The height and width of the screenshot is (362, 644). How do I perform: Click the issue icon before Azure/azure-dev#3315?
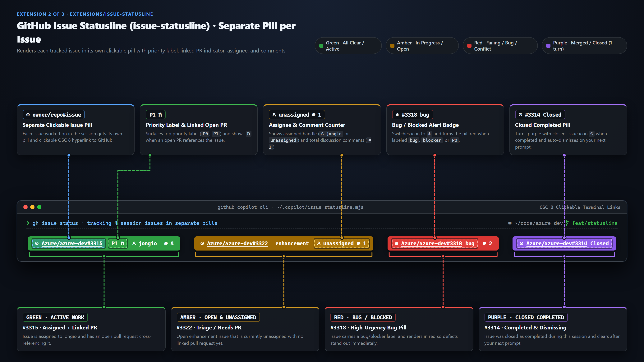[x=37, y=243]
